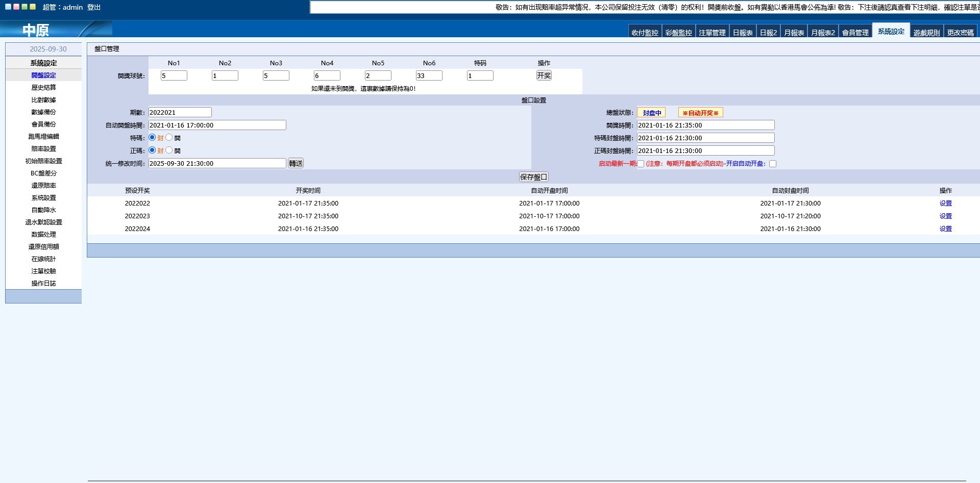
Task: Switch to the 彩盤監控 tab
Action: pos(678,33)
